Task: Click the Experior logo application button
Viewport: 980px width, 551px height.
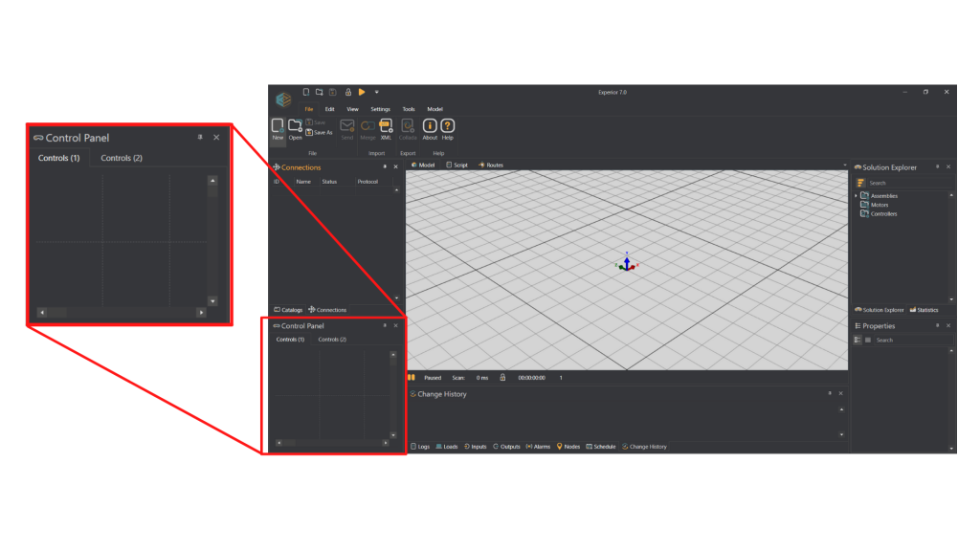Action: (283, 99)
